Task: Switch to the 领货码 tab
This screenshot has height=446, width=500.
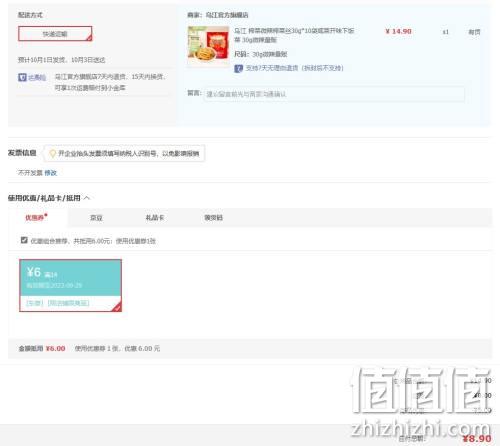Action: tap(213, 218)
